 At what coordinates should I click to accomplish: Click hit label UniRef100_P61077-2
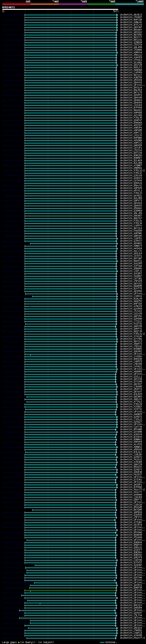[132, 490]
